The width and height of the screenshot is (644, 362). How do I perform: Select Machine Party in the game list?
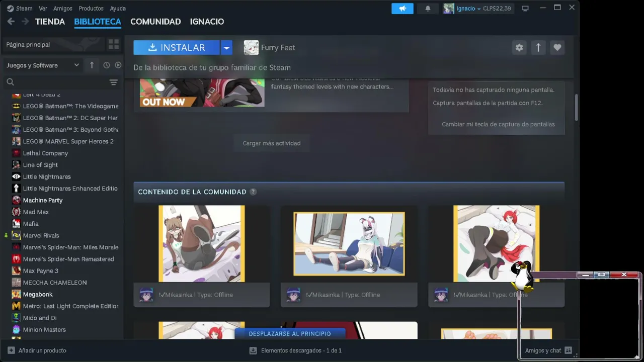43,200
